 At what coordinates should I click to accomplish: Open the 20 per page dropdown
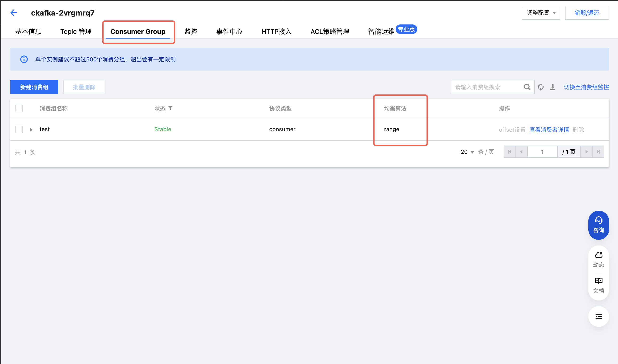click(x=467, y=152)
